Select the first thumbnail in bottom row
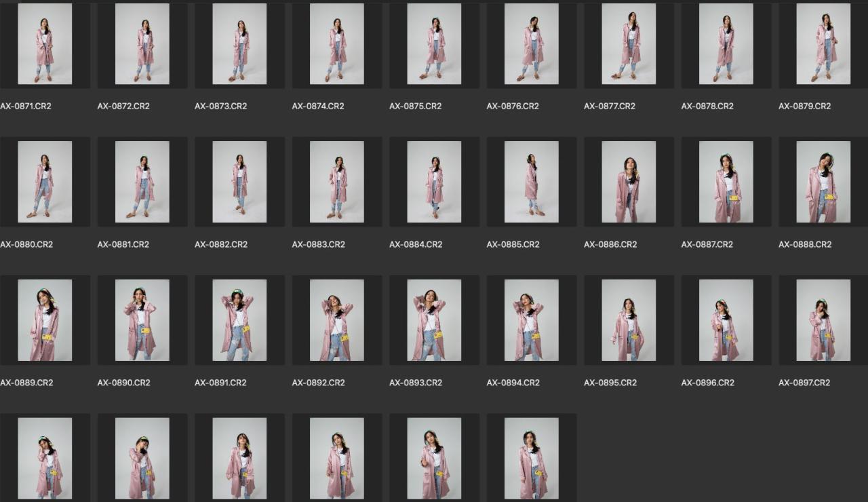Viewport: 868px width, 502px height. click(45, 459)
